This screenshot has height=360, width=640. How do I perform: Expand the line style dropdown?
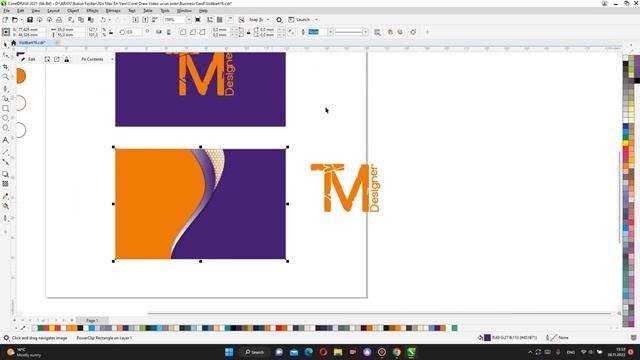point(365,32)
